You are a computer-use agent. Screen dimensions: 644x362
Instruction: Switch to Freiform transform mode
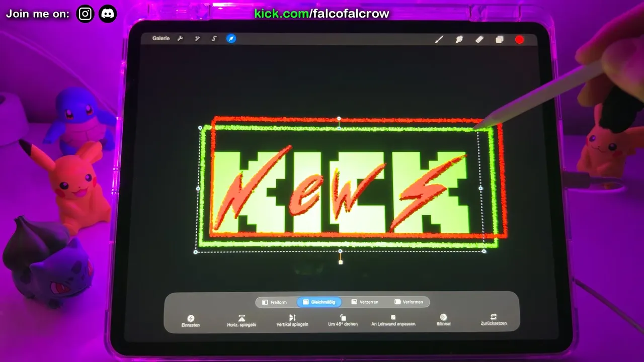click(x=275, y=302)
